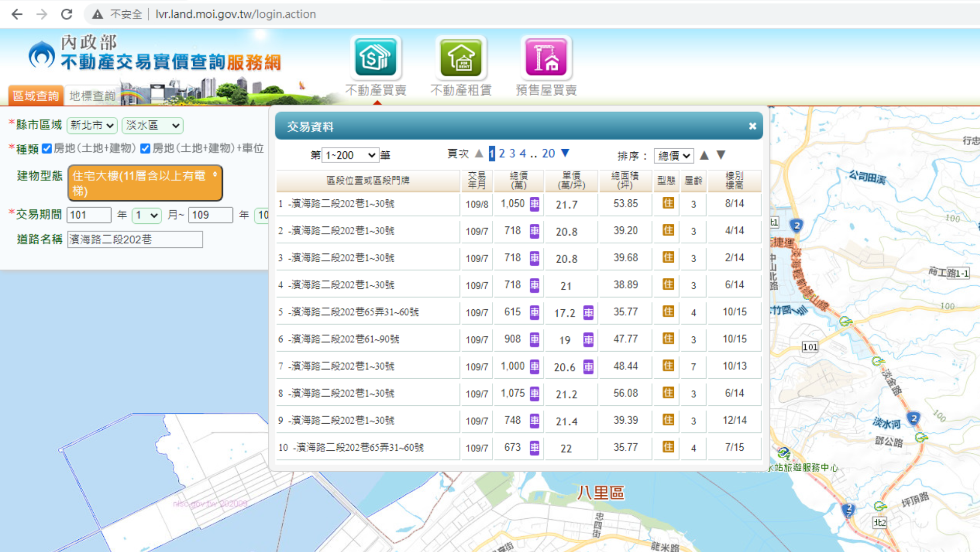Toggle 房地(土地+建物)+車位 checkbox

[145, 148]
